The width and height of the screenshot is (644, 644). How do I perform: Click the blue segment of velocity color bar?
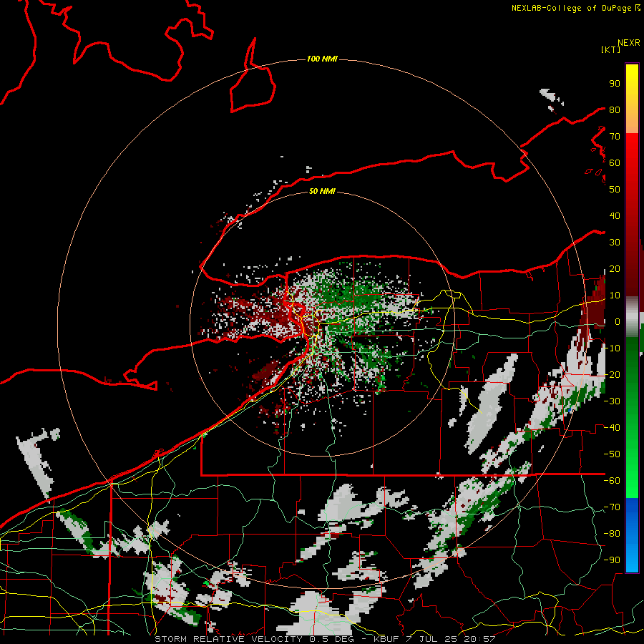[x=632, y=535]
